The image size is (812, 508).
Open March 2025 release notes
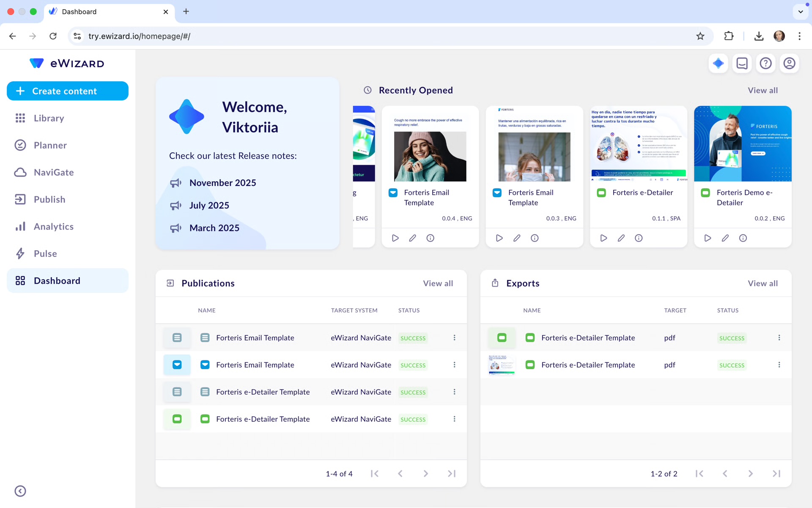214,228
